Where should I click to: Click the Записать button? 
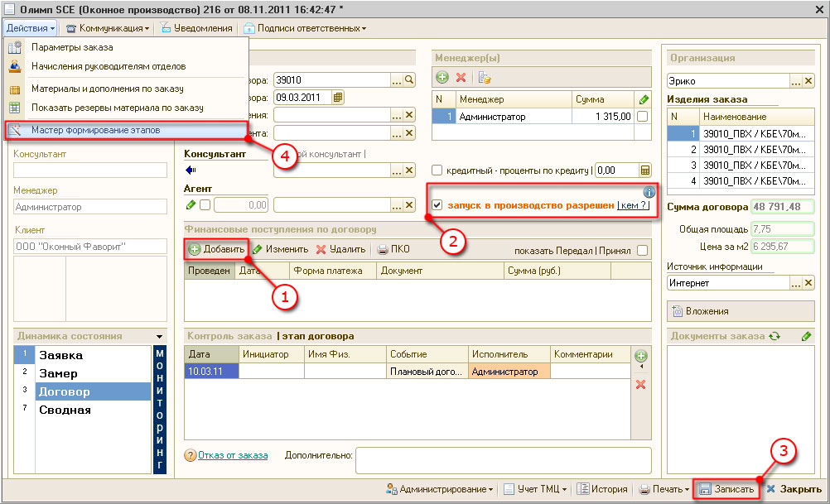click(726, 489)
